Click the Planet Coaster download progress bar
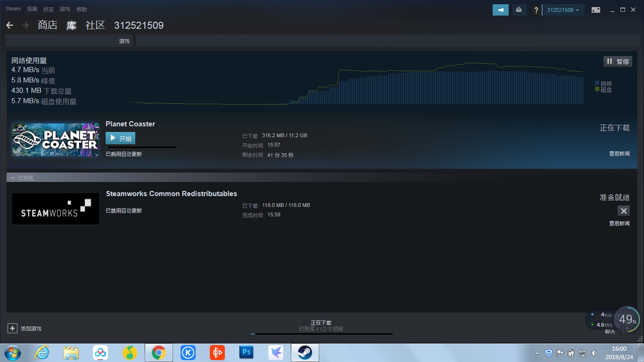Screen dimensions: 644x362 pos(141,147)
